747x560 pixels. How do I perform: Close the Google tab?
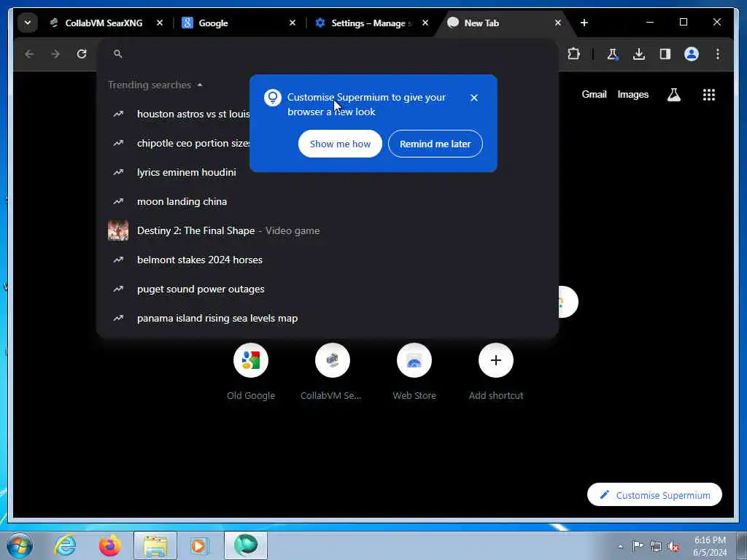(293, 23)
